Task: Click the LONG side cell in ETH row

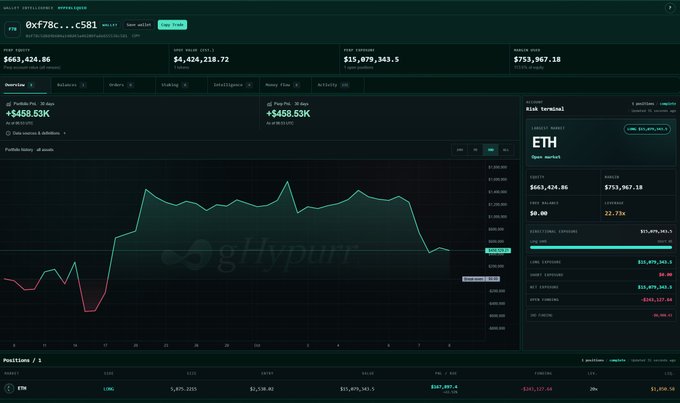Action: pos(108,389)
